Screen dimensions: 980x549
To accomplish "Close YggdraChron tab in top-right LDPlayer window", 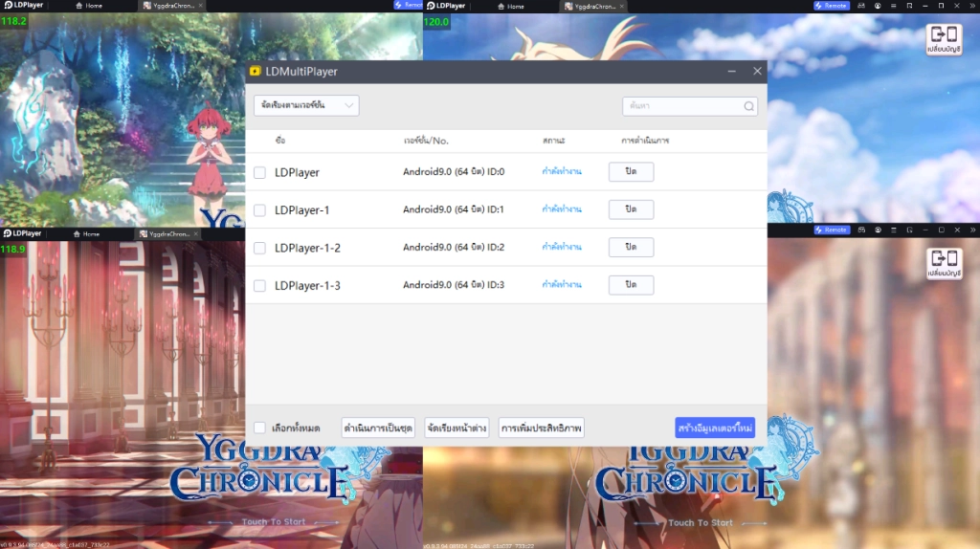I will (622, 7).
